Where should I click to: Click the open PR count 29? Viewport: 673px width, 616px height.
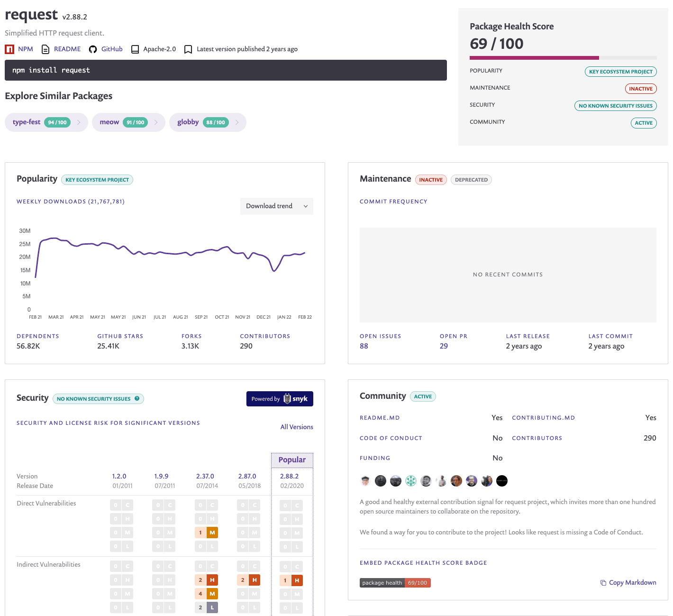pos(444,346)
